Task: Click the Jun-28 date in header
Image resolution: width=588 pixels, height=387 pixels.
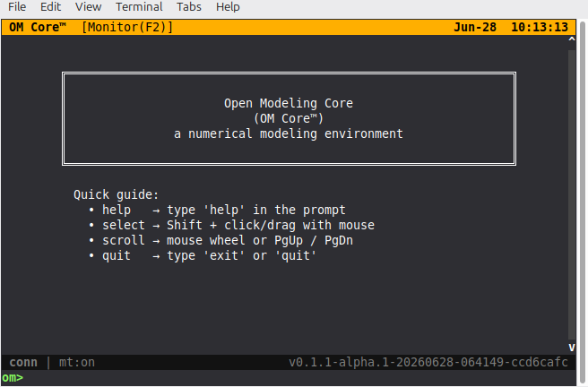Action: [475, 27]
